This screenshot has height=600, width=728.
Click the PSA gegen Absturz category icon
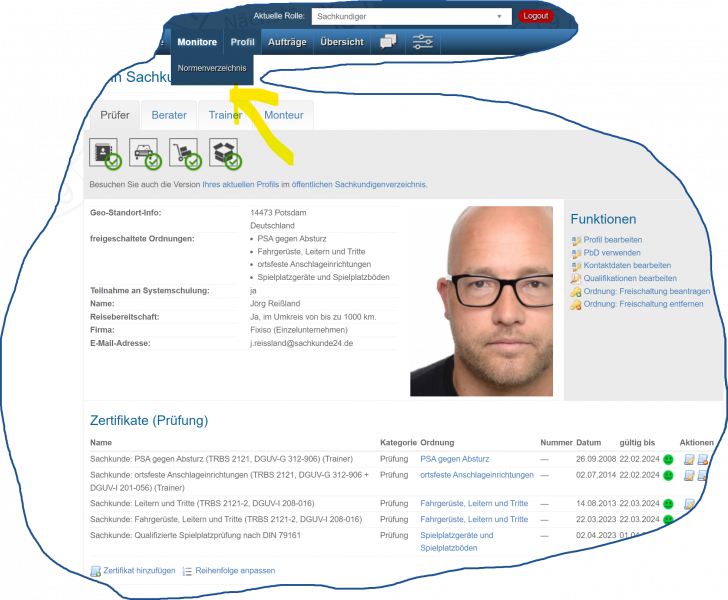point(105,153)
